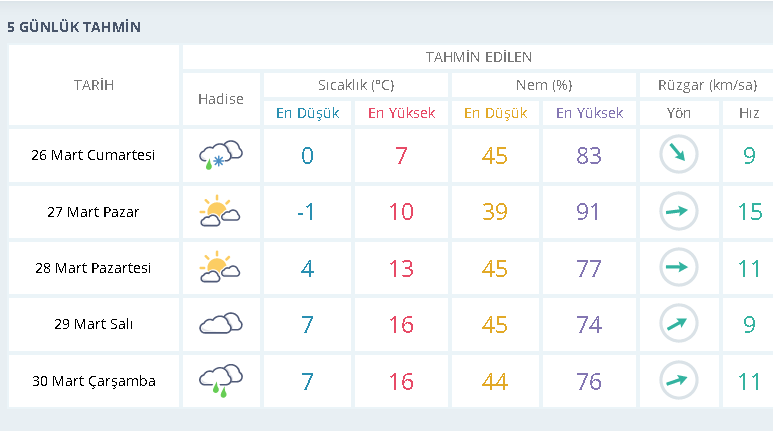
Task: Click the Rüzgar (km/sa) column header
Action: tap(707, 85)
